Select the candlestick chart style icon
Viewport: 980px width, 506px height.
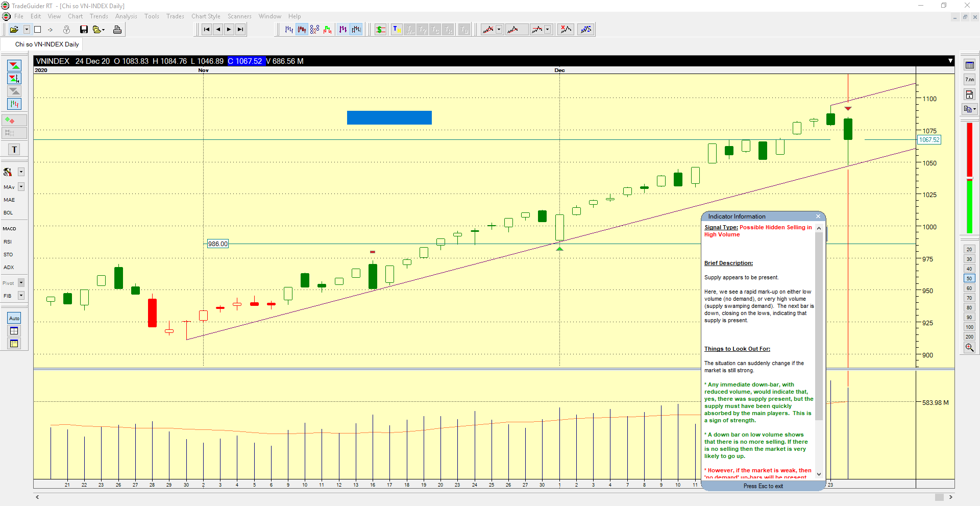tap(302, 30)
